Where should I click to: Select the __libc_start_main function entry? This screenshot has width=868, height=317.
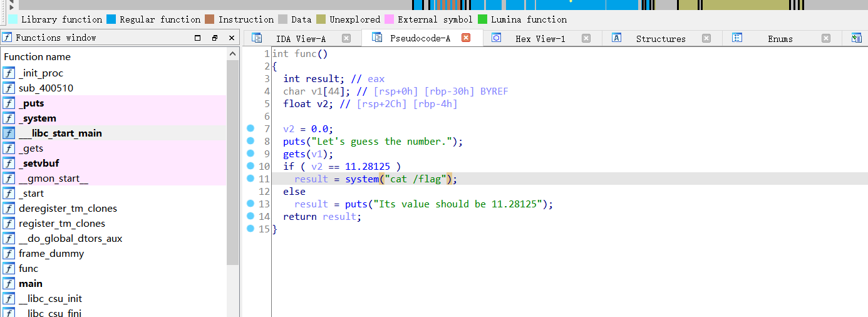(113, 133)
